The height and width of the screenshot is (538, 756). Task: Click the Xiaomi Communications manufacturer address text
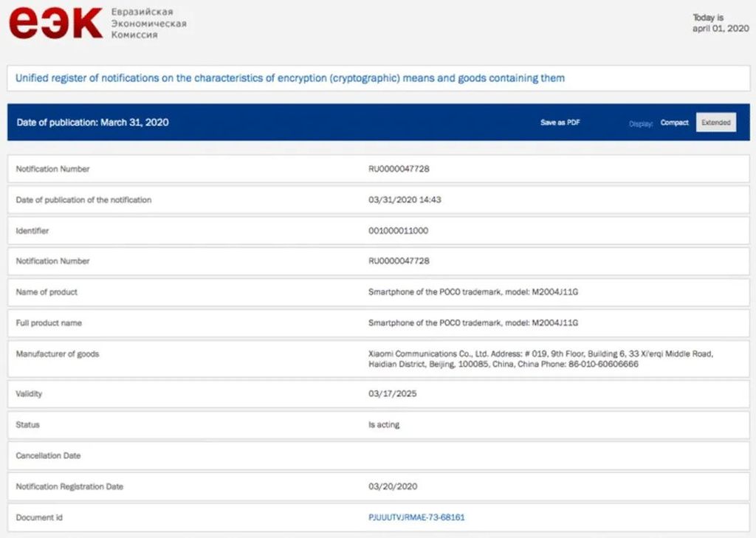click(x=540, y=359)
